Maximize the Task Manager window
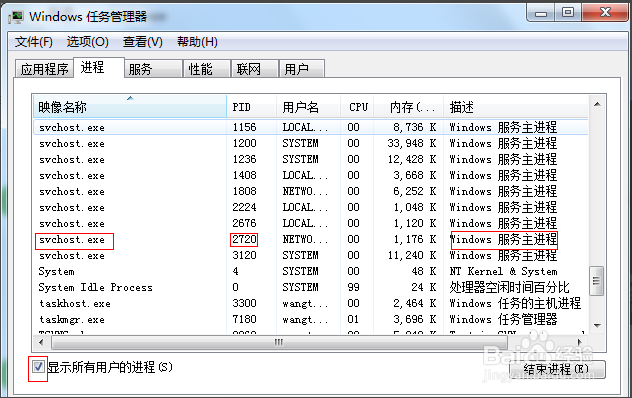The width and height of the screenshot is (632, 398). tap(568, 13)
